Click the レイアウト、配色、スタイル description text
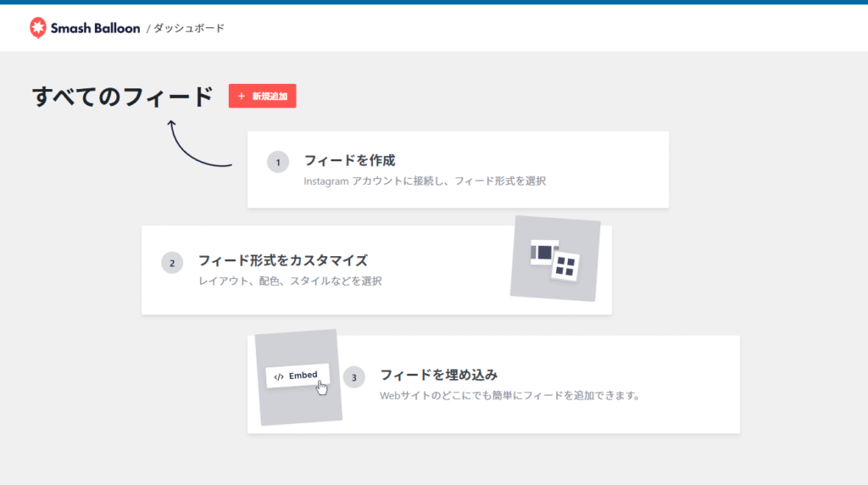The image size is (868, 485). (290, 281)
